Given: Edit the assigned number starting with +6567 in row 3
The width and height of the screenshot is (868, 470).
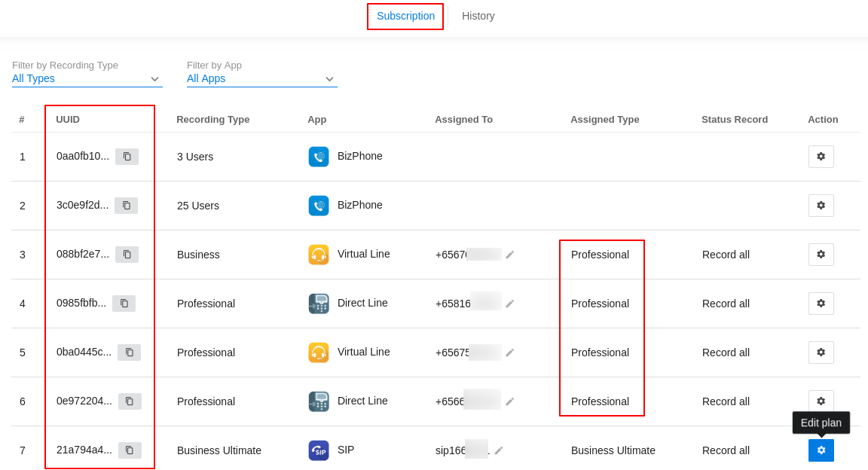Looking at the screenshot, I should pyautogui.click(x=510, y=255).
